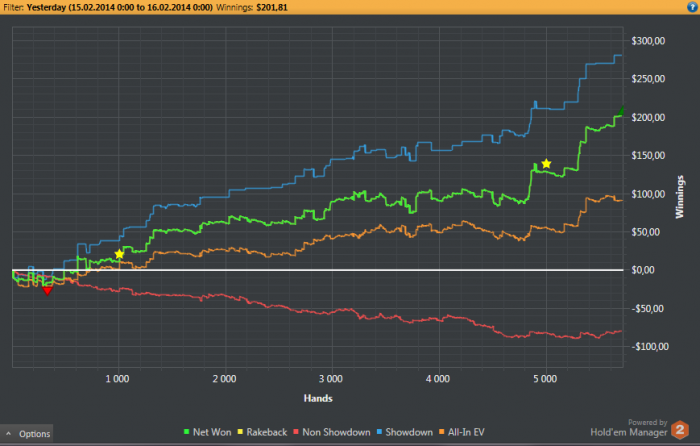700x446 pixels.
Task: Click the $150,00 axis label
Action: pyautogui.click(x=648, y=155)
